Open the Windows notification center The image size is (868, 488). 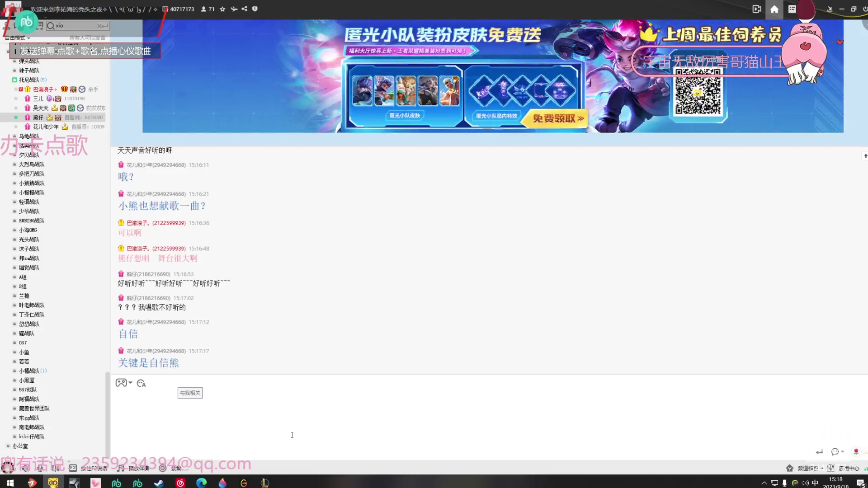point(860,483)
